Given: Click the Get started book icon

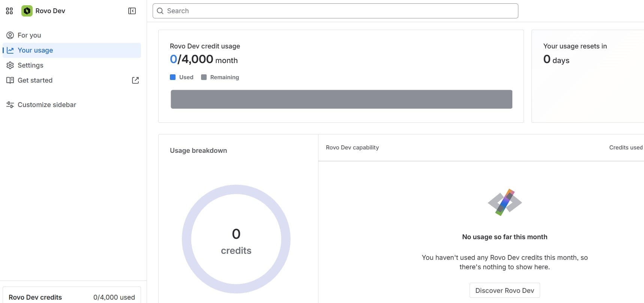Looking at the screenshot, I should coord(10,80).
